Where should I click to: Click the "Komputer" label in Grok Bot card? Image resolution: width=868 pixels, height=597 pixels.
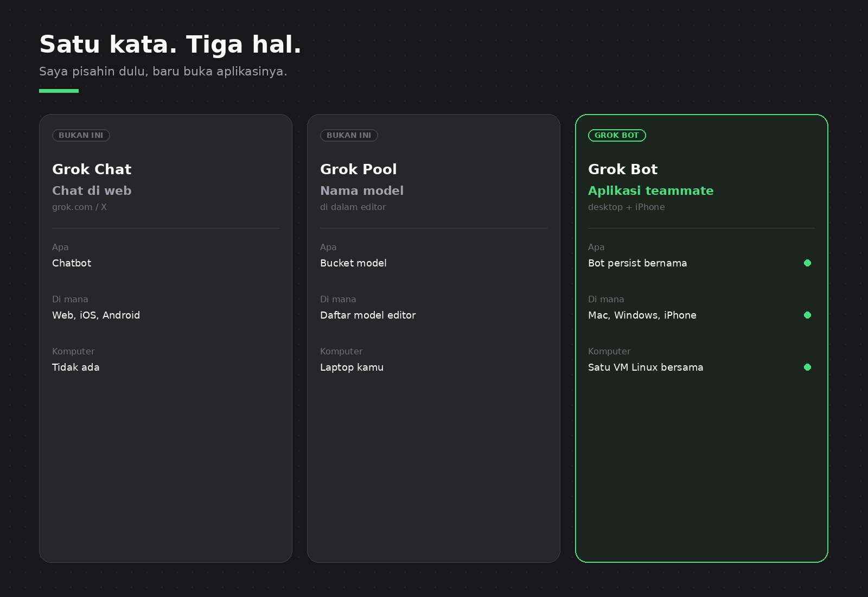(x=609, y=352)
